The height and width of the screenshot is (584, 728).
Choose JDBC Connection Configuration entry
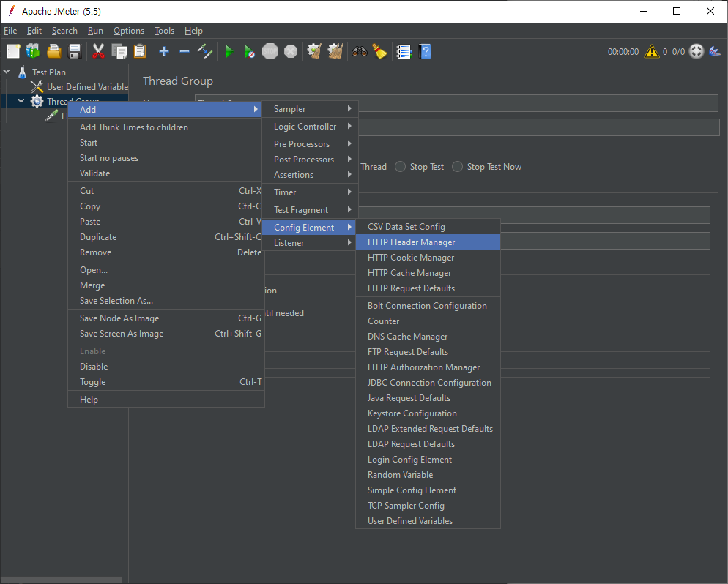428,383
